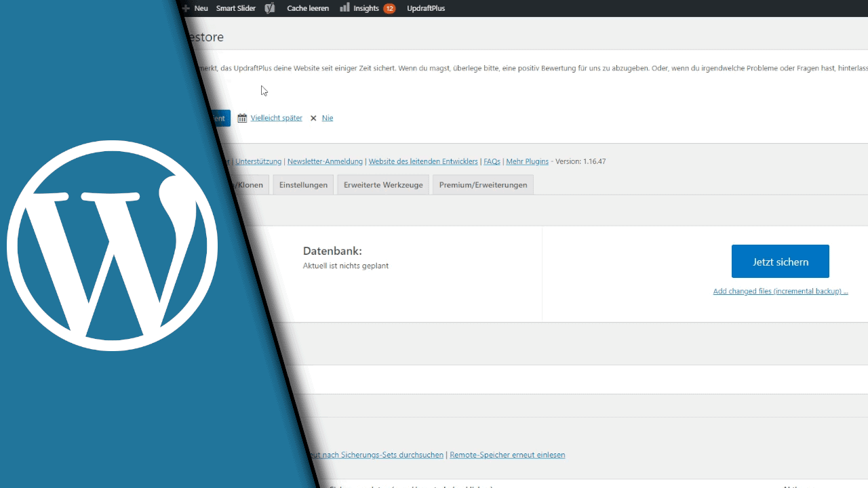Click the X icon beside Nie

(313, 118)
